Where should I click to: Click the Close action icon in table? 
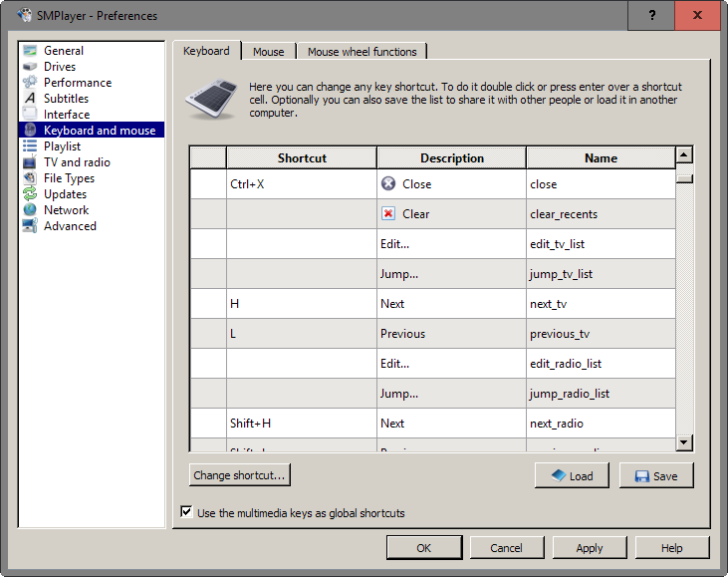point(388,184)
